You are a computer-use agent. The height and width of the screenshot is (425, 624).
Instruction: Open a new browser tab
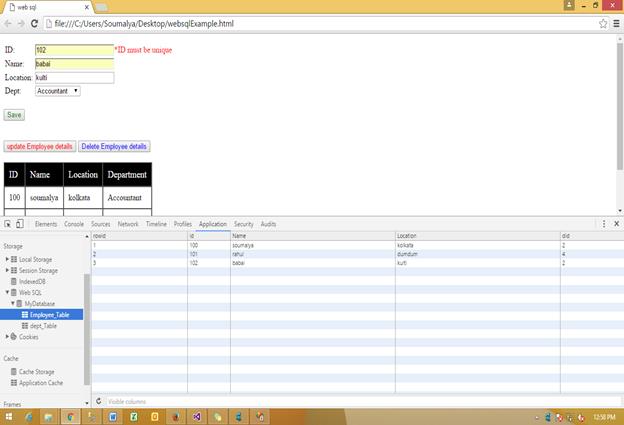[101, 7]
